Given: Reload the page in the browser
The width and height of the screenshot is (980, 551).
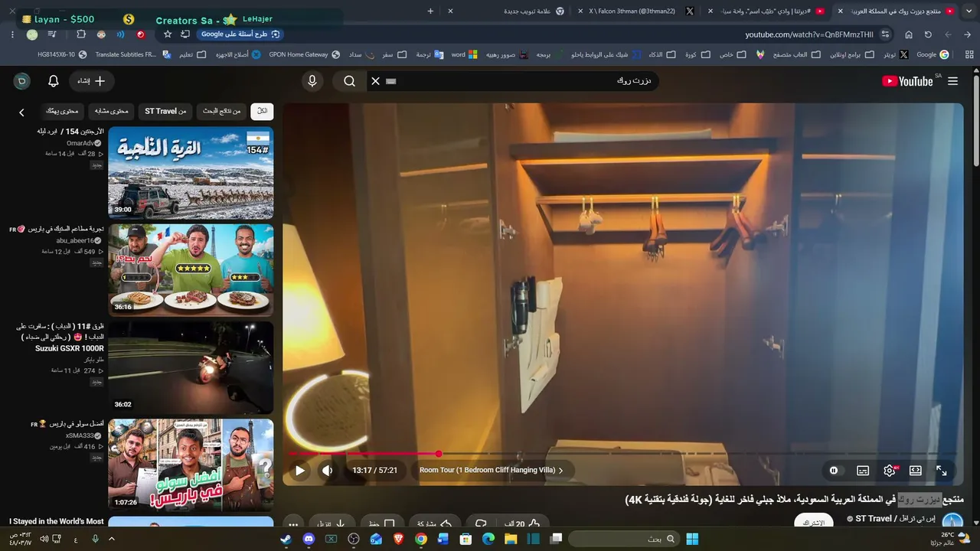Looking at the screenshot, I should [928, 34].
